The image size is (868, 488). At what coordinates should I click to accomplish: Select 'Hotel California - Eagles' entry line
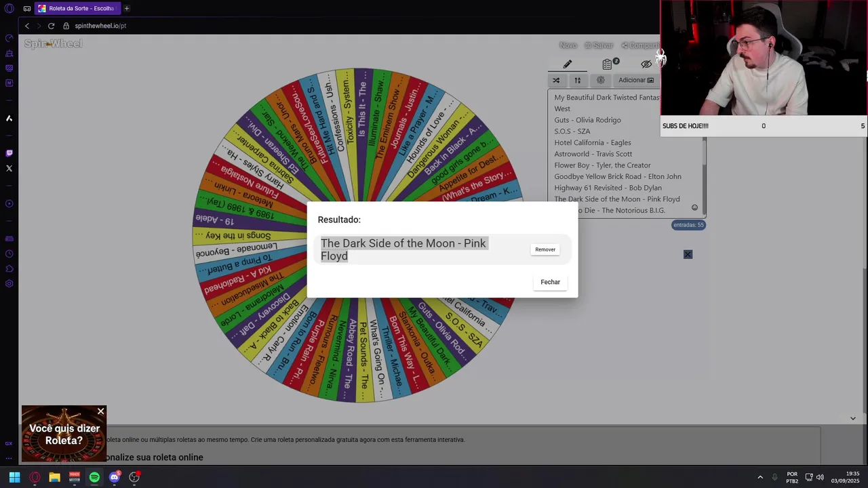click(x=593, y=142)
